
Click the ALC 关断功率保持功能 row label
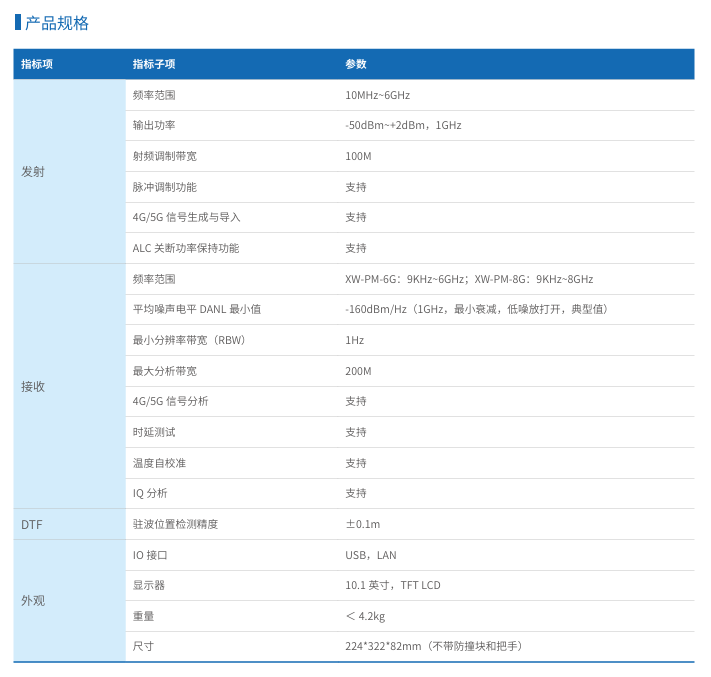(x=186, y=248)
